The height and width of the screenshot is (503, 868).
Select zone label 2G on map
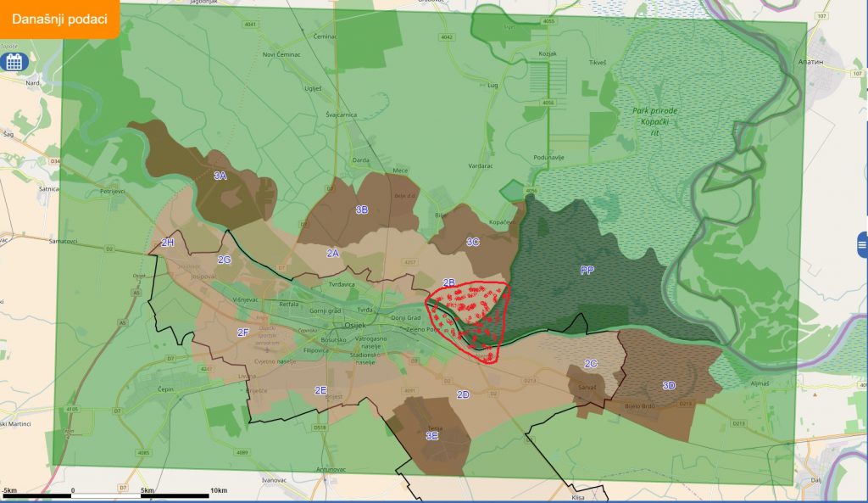point(224,260)
